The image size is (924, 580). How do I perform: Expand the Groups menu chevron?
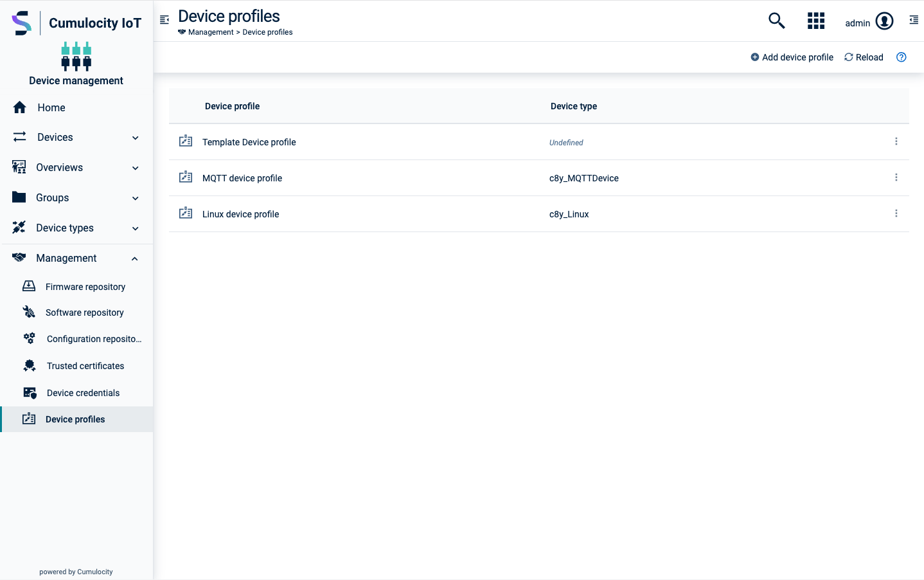(136, 198)
